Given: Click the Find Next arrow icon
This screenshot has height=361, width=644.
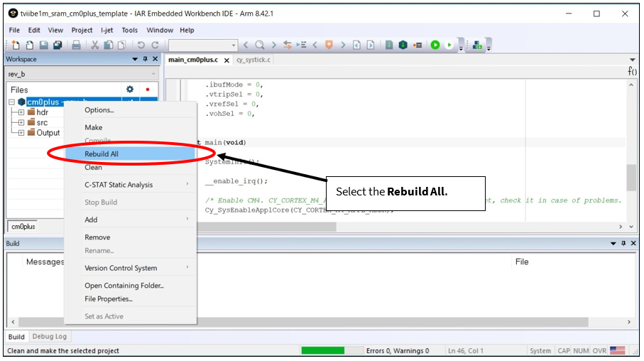Looking at the screenshot, I should coord(273,45).
